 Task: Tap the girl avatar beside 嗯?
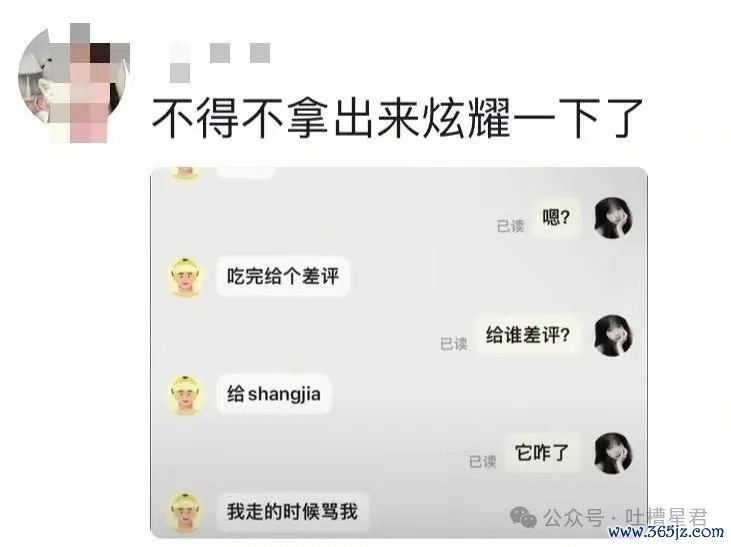613,218
